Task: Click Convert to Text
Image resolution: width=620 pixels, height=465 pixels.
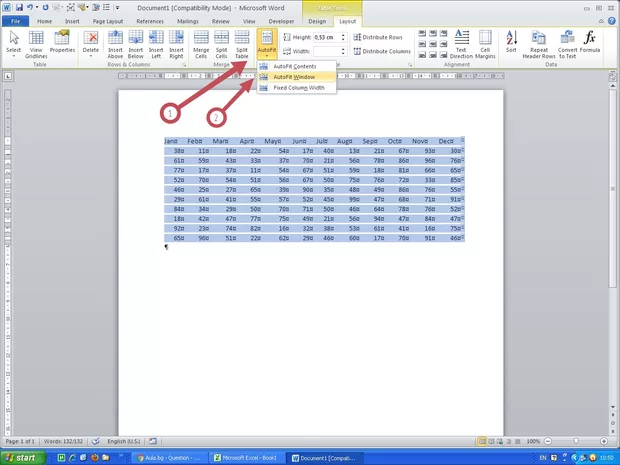Action: coord(567,44)
